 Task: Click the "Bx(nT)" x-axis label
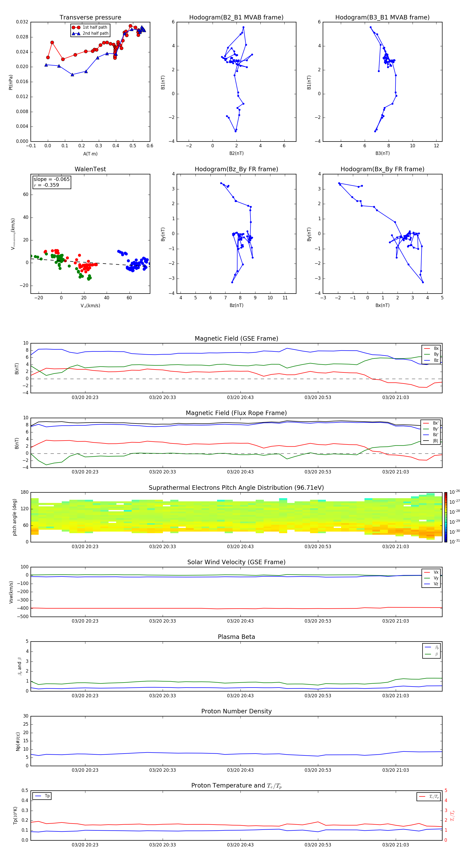click(x=382, y=305)
